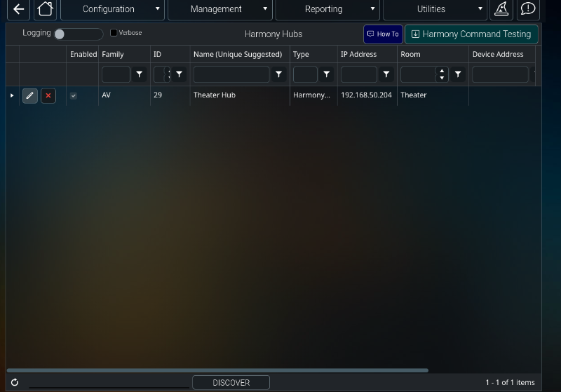Select the Theater Hub name cell

[x=240, y=95]
